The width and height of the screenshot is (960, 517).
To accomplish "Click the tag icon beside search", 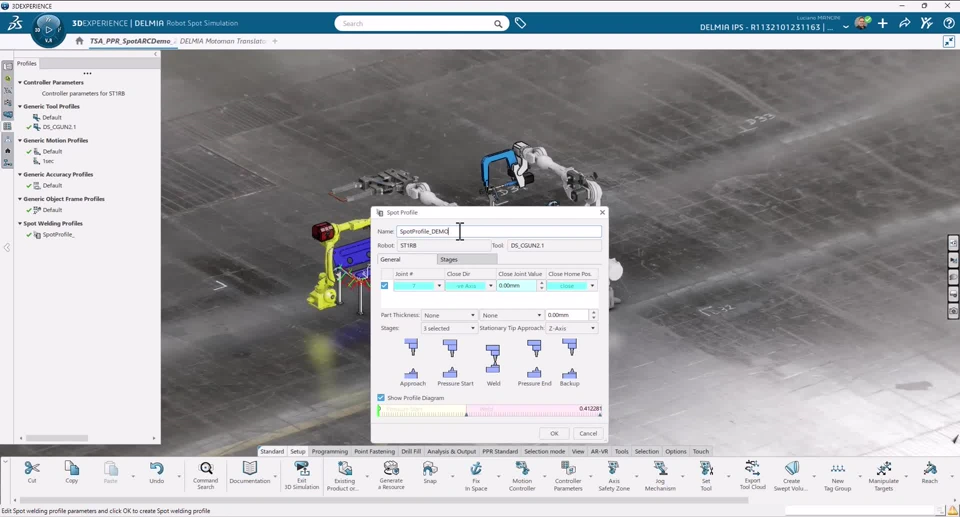I will click(x=520, y=23).
